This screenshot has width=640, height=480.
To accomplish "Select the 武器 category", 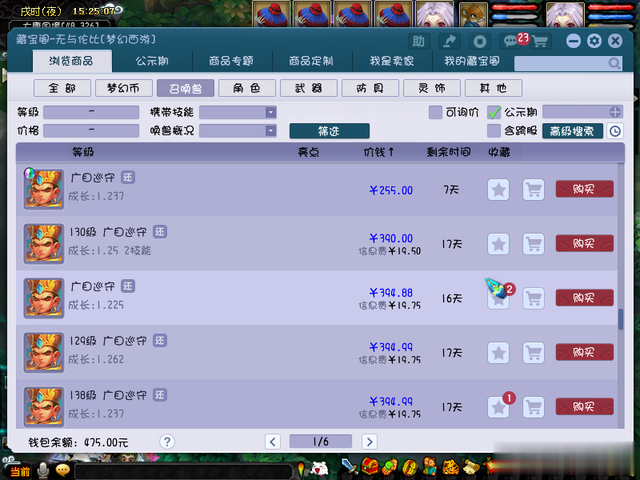I will coord(309,88).
